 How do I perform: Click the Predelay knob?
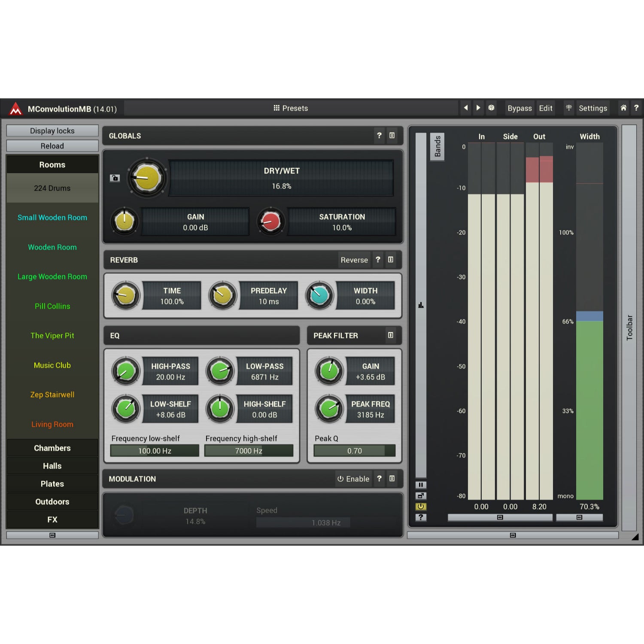click(x=222, y=295)
